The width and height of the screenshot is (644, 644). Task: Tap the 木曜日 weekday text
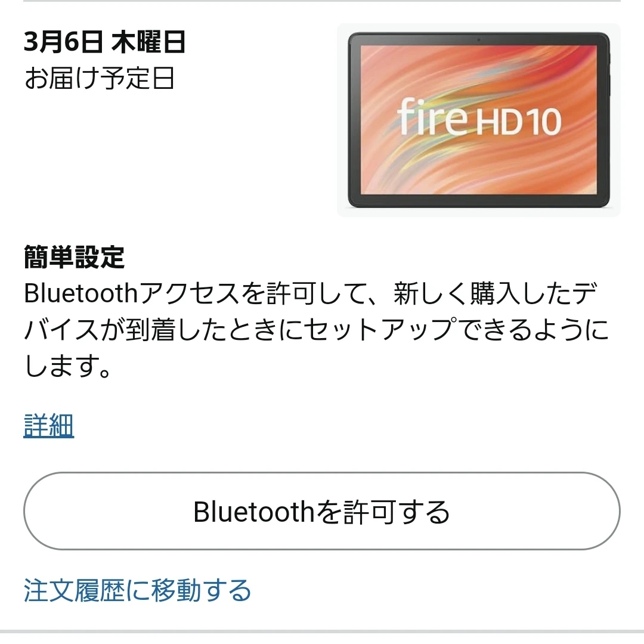pos(148,42)
